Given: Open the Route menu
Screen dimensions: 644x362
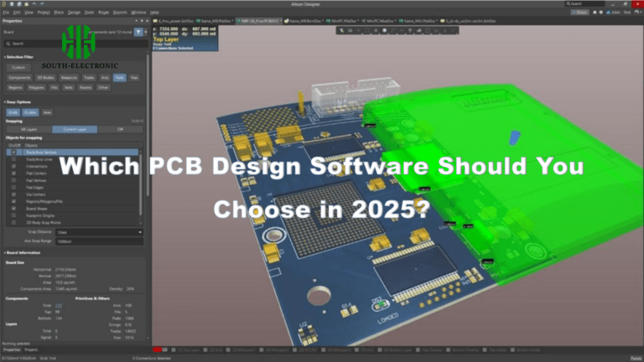Looking at the screenshot, I should coord(103,13).
